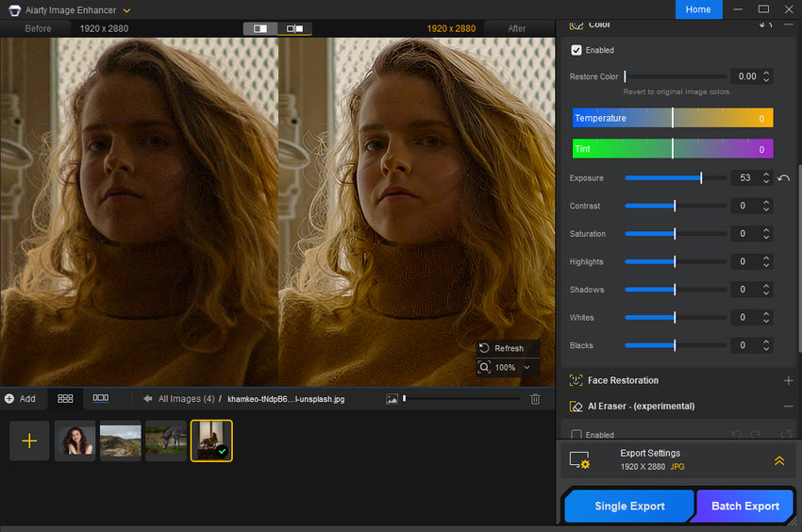
Task: Click the Batch Export button
Action: pyautogui.click(x=745, y=506)
